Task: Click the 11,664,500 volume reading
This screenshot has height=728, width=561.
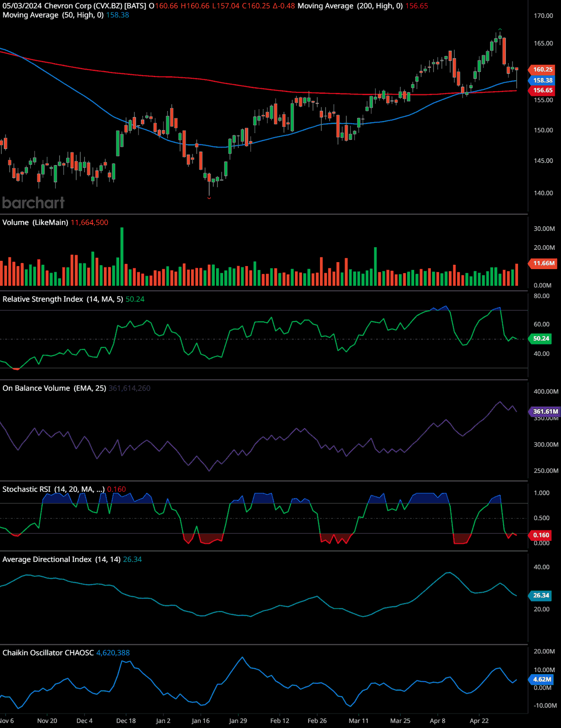Action: point(89,222)
